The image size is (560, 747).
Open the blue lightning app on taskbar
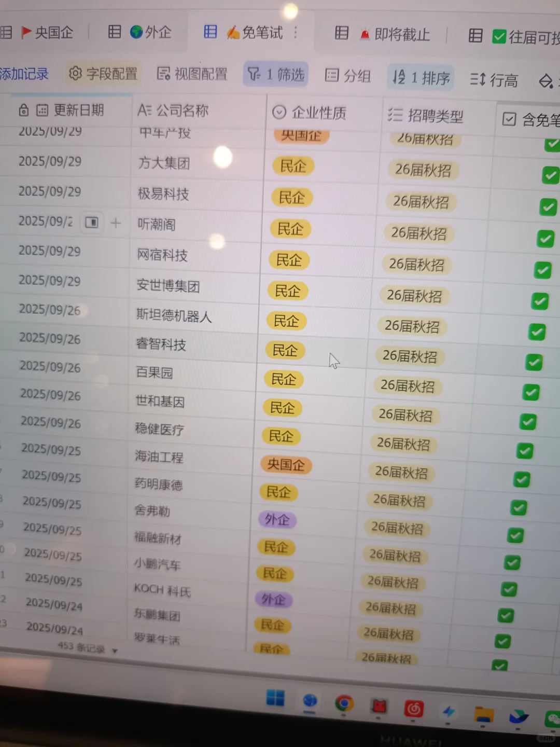pyautogui.click(x=449, y=712)
